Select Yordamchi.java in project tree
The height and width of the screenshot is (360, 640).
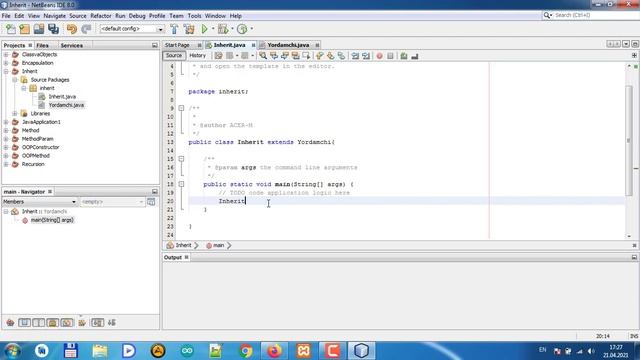point(66,105)
